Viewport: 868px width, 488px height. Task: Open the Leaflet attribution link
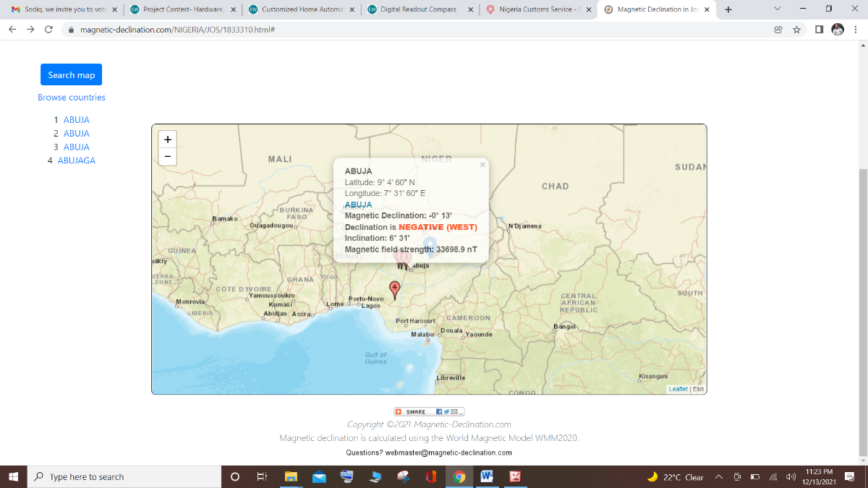pyautogui.click(x=678, y=389)
